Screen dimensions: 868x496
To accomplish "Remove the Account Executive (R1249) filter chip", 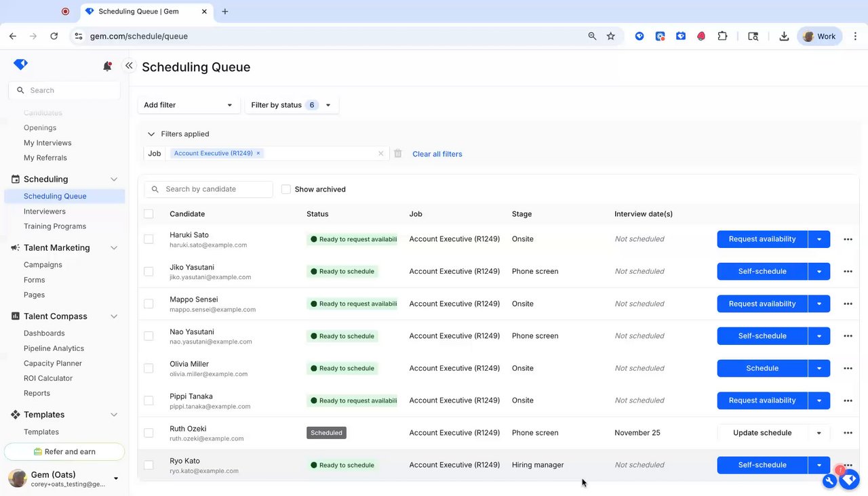I will (258, 153).
